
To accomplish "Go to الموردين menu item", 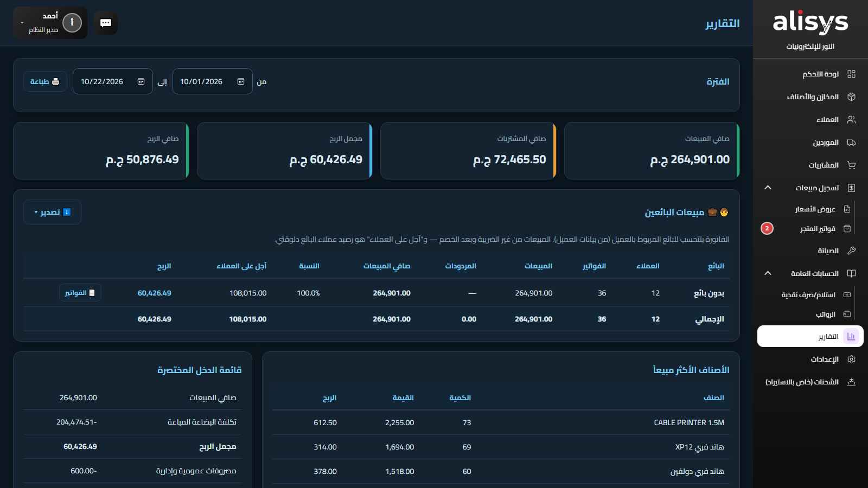I will pyautogui.click(x=810, y=142).
